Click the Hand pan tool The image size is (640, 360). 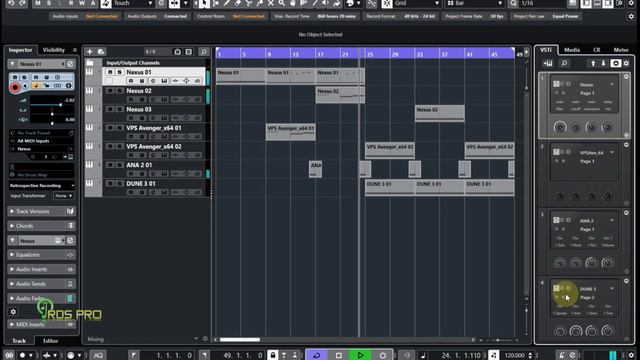(293, 3)
